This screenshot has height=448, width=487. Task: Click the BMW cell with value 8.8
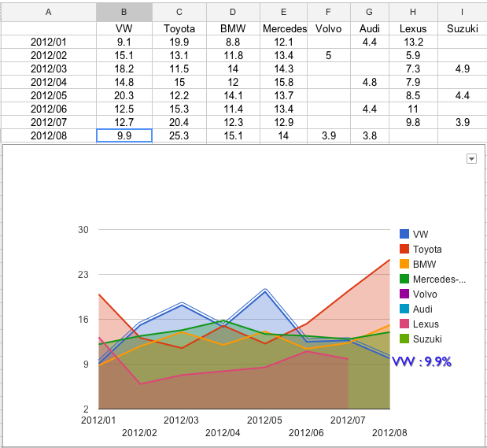click(x=233, y=42)
